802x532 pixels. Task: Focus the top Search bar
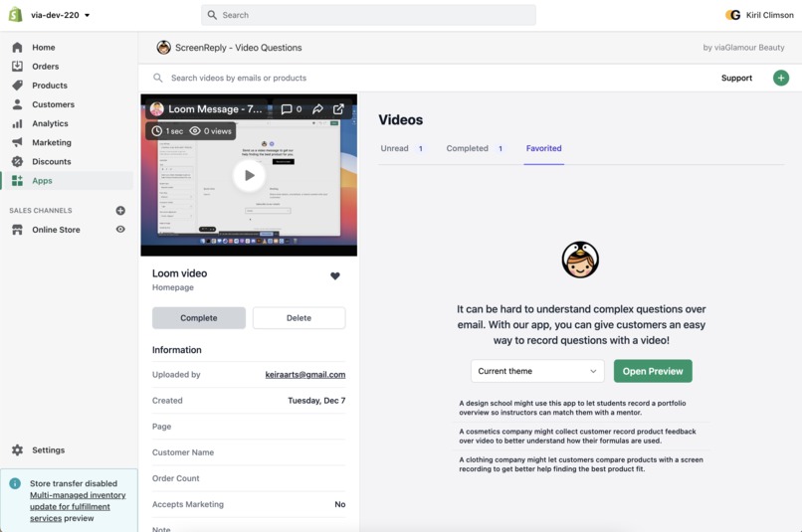pyautogui.click(x=368, y=15)
